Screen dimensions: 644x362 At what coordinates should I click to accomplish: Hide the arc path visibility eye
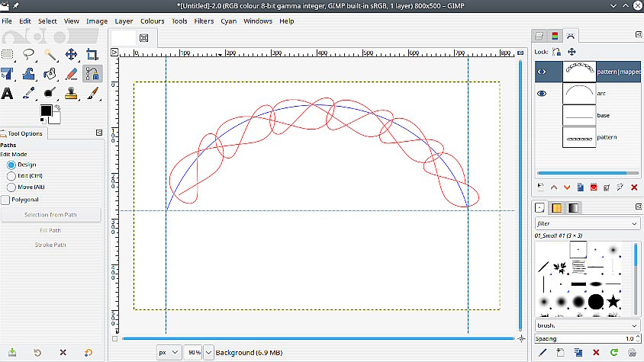543,94
